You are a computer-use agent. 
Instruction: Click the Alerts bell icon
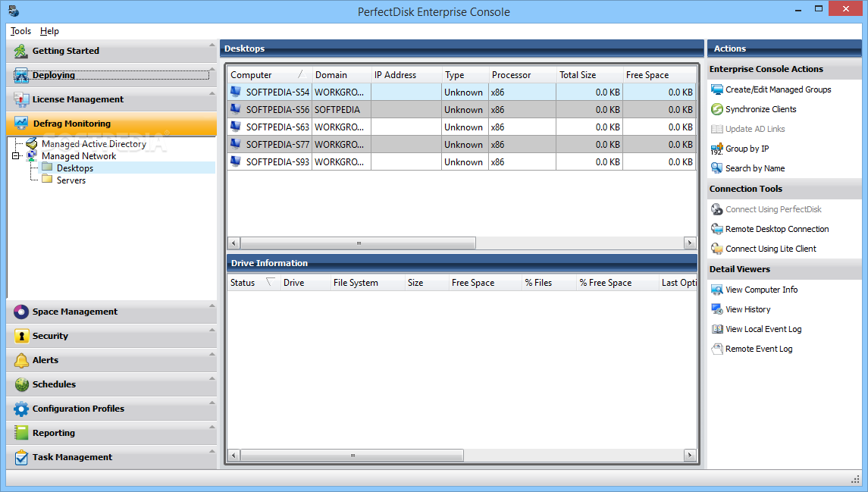coord(21,360)
